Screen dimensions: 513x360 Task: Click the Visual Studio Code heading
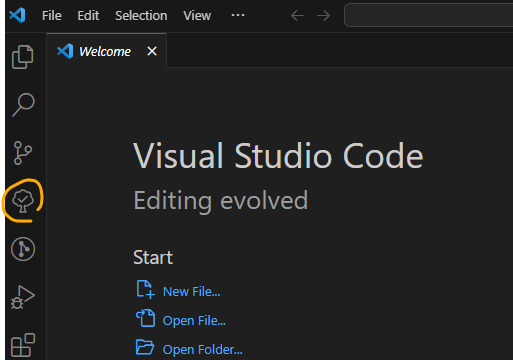coord(278,156)
